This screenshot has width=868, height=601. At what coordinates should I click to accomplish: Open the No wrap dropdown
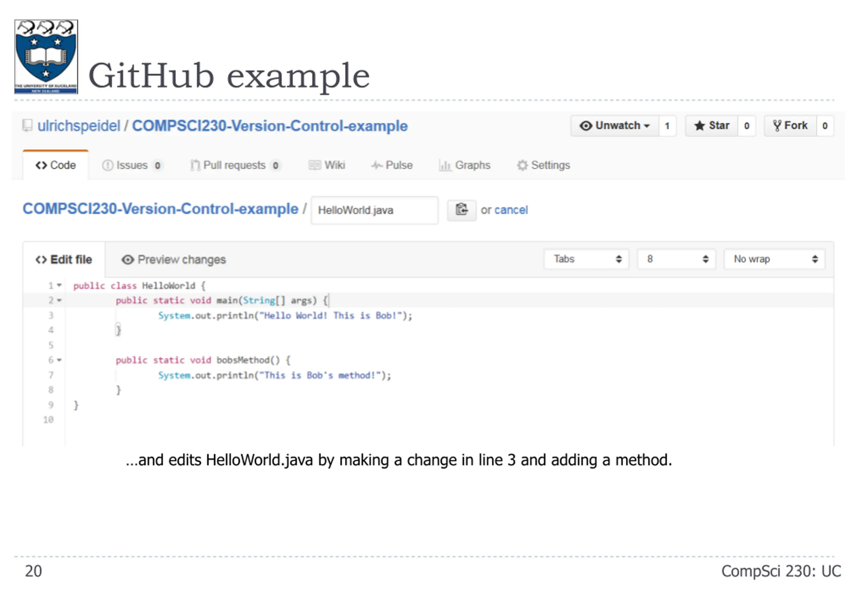point(775,259)
